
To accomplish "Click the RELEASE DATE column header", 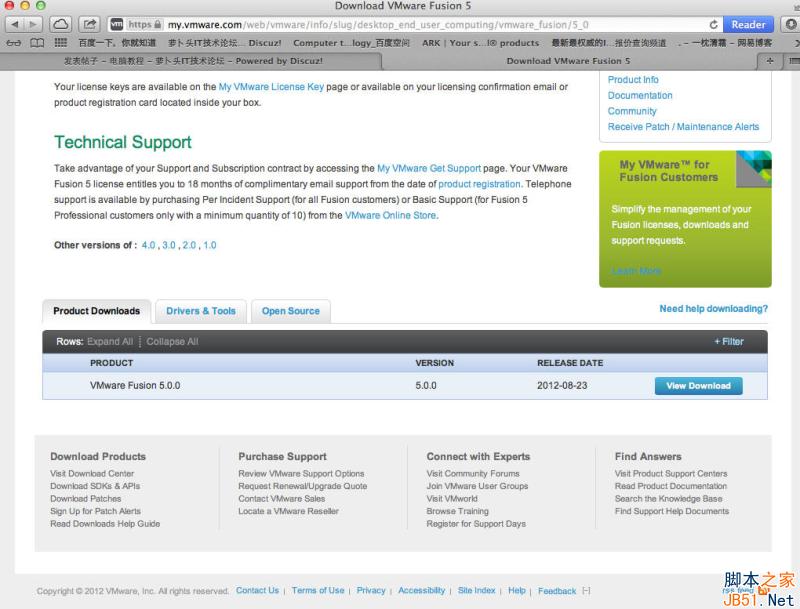I will [570, 363].
